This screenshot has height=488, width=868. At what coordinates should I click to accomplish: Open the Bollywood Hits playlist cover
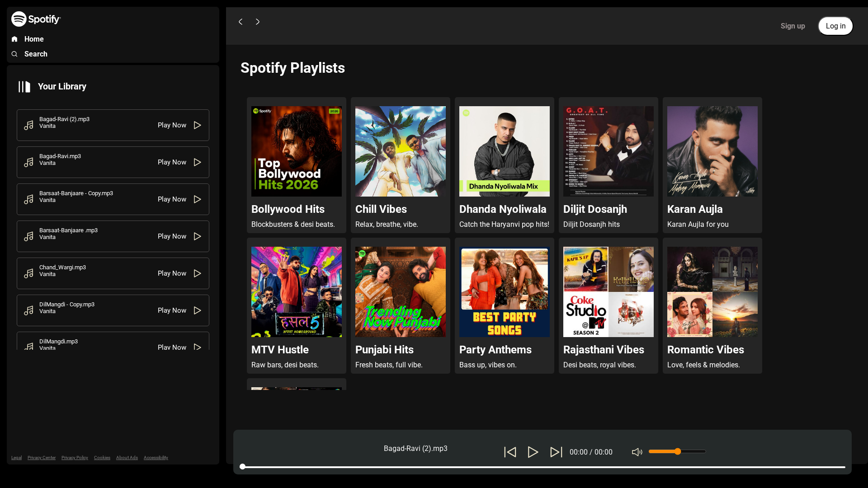297,151
